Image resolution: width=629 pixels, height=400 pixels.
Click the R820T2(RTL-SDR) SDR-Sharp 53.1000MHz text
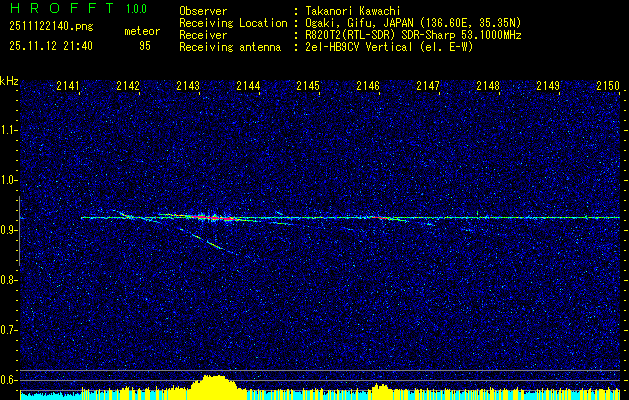(414, 35)
